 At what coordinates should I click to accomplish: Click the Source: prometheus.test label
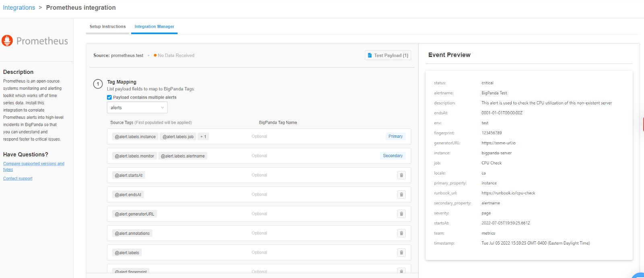(118, 56)
